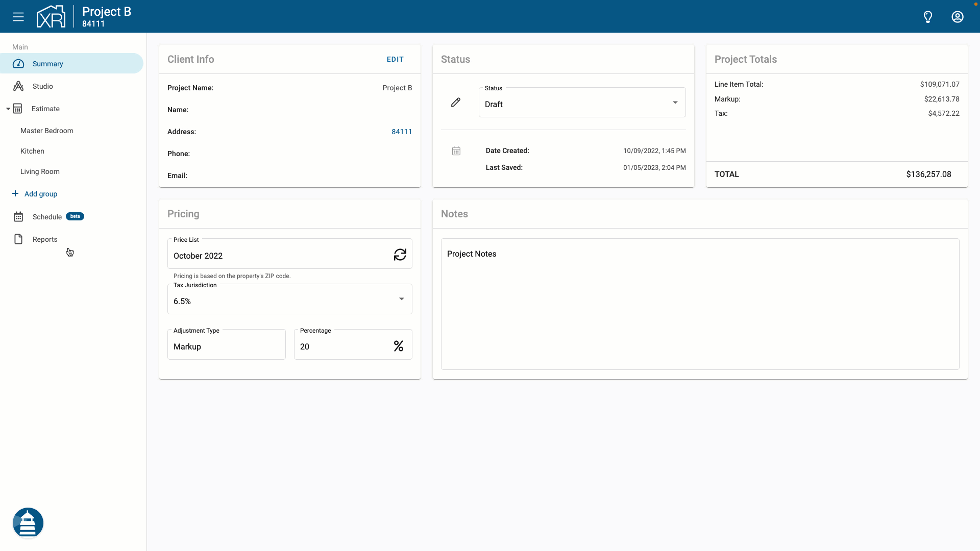Open the hamburger navigation menu
The height and width of the screenshot is (551, 980).
coord(18,16)
